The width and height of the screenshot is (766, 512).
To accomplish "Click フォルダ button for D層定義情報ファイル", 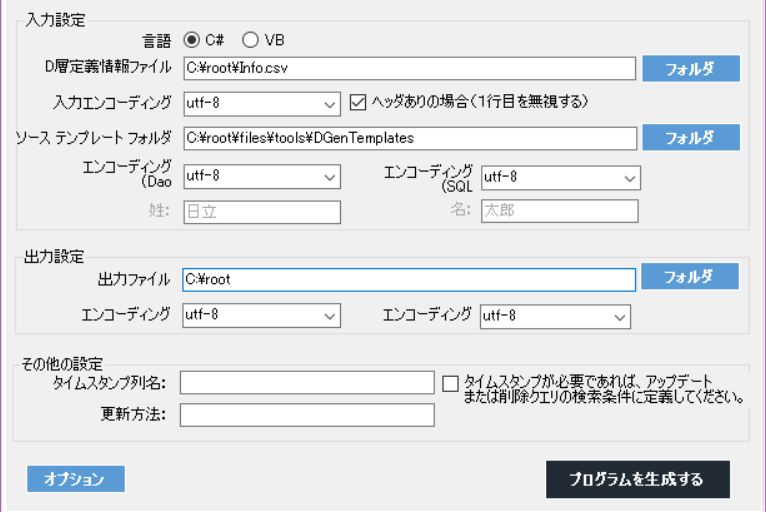I will pyautogui.click(x=690, y=68).
